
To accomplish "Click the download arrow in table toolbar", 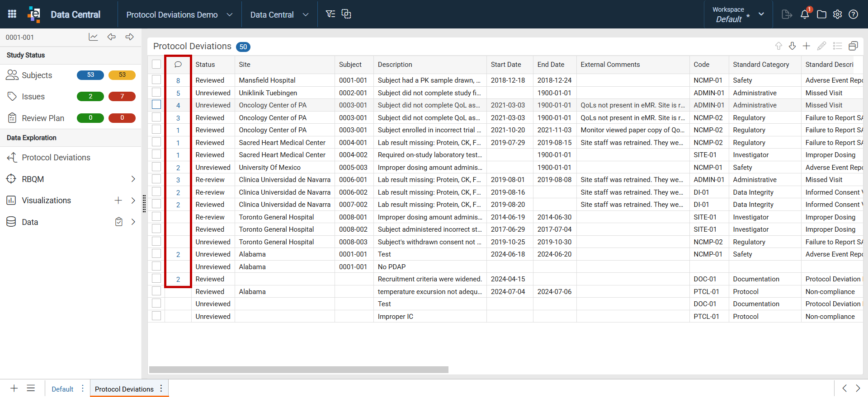I will (792, 46).
